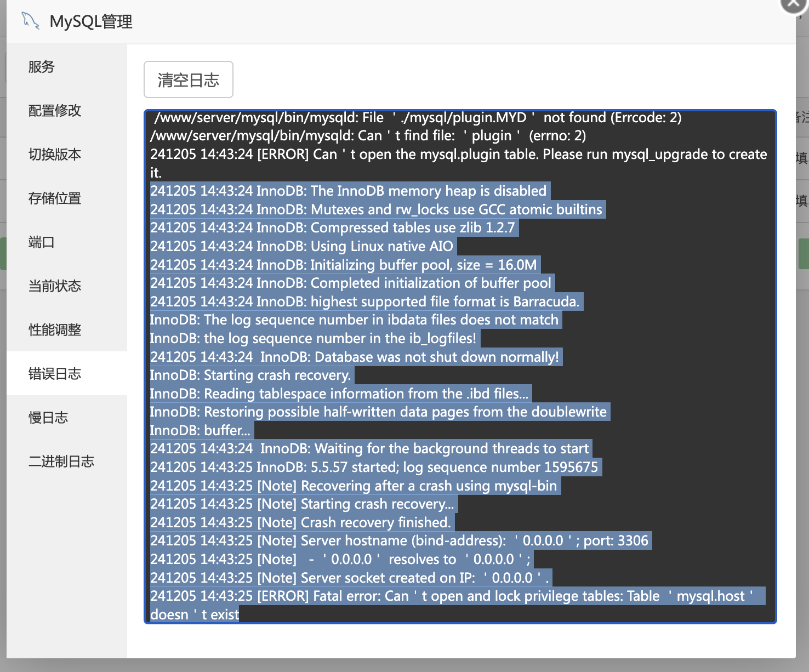
Task: Click 'Completed initialization of buffer pool' line
Action: coord(351,283)
